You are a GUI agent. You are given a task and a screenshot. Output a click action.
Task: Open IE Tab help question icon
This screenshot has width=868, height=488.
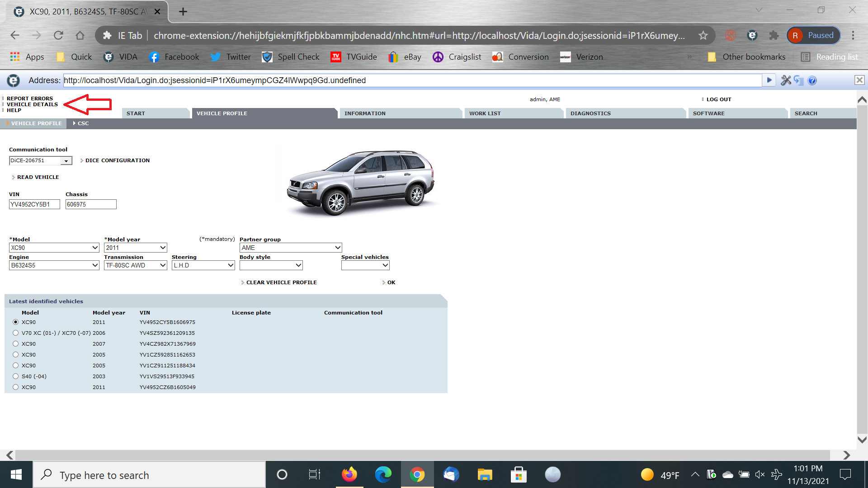tap(812, 80)
